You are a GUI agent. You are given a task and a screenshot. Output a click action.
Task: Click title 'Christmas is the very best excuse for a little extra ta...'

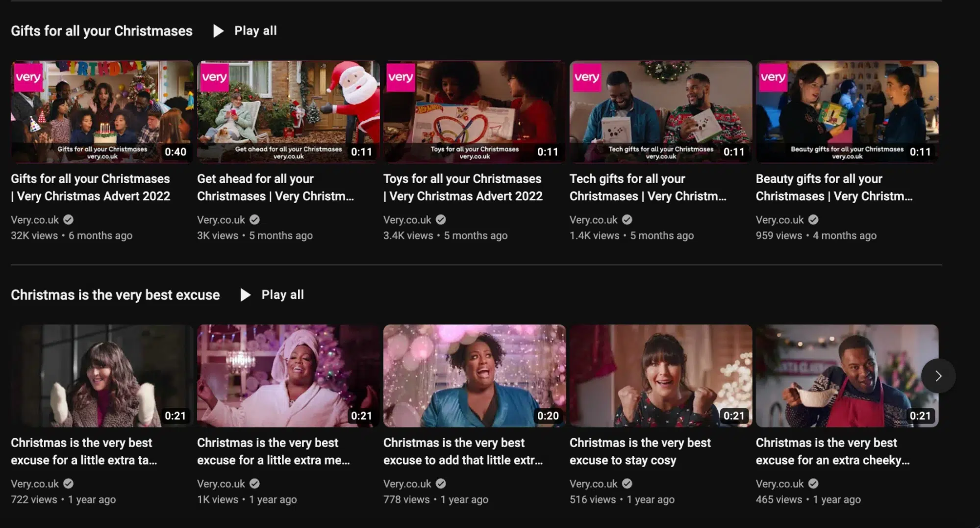click(84, 451)
